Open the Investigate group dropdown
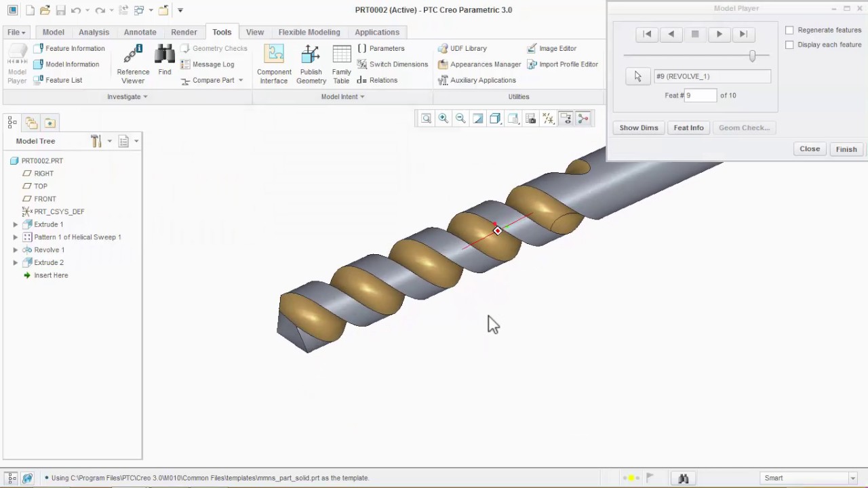 click(127, 97)
